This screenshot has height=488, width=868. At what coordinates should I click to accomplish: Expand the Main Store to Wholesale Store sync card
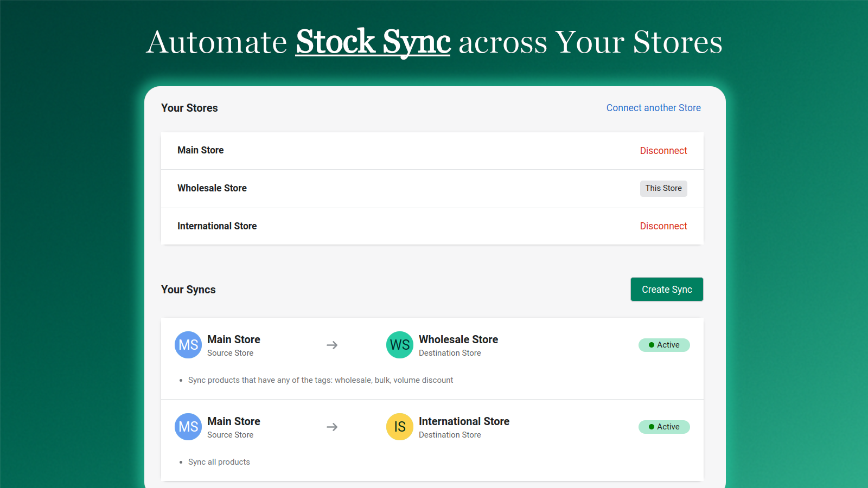432,359
